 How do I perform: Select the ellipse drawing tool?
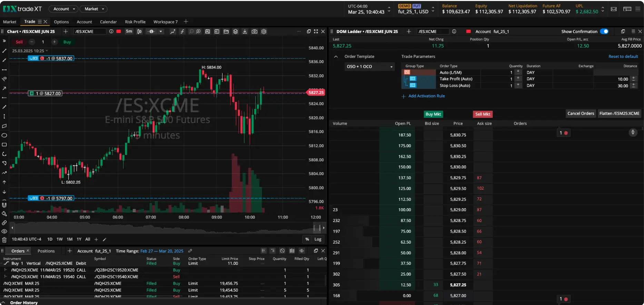pos(4,135)
